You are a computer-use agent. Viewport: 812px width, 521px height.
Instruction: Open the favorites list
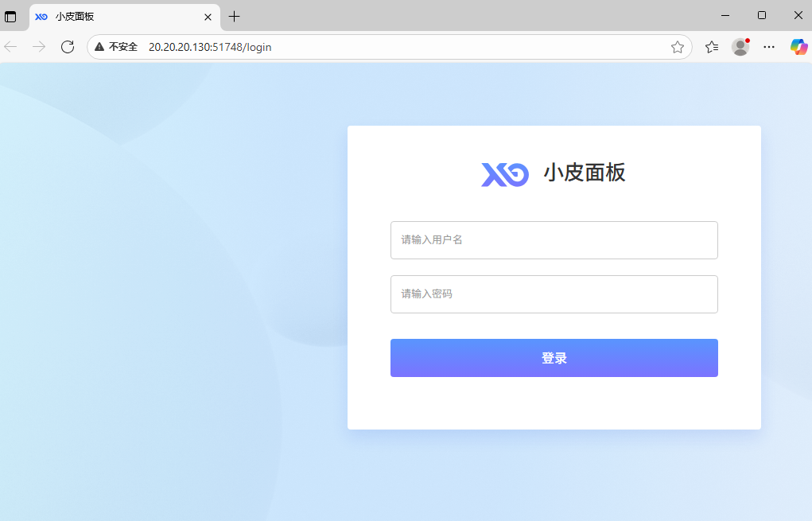(x=712, y=47)
